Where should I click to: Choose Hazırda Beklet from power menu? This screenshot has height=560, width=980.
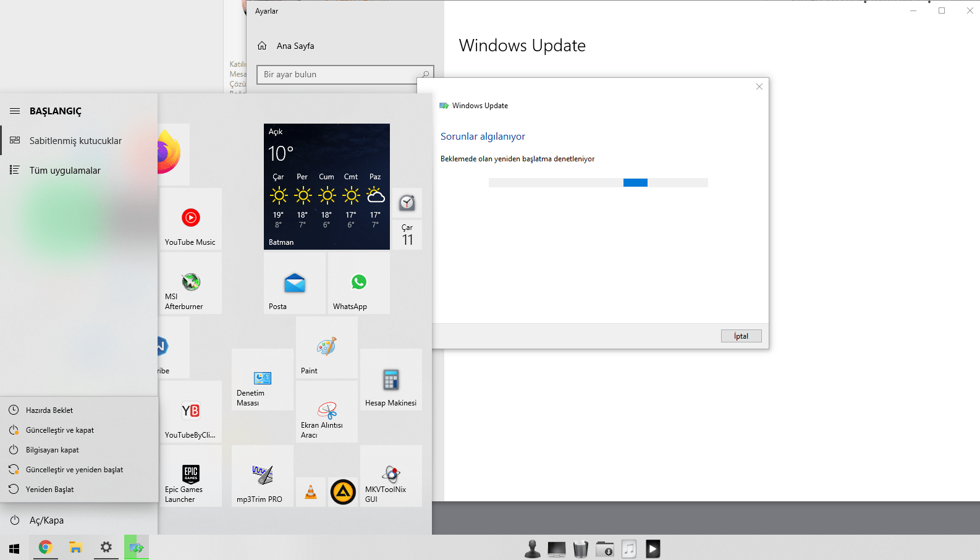(79, 410)
